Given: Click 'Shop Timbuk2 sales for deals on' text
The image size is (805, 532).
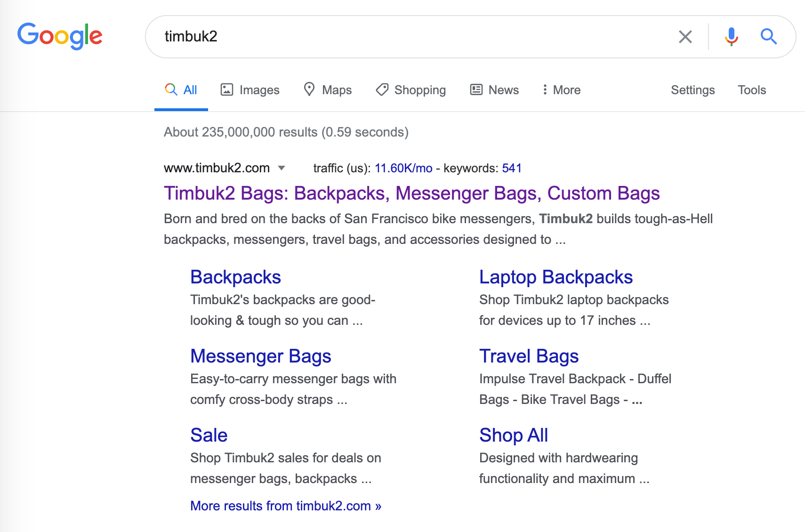Looking at the screenshot, I should pos(286,458).
